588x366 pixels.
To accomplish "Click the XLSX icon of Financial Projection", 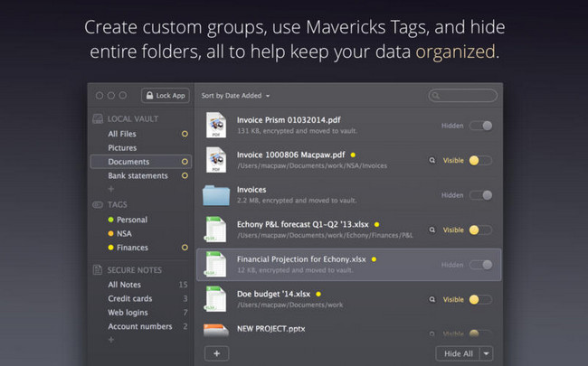I will pos(216,265).
